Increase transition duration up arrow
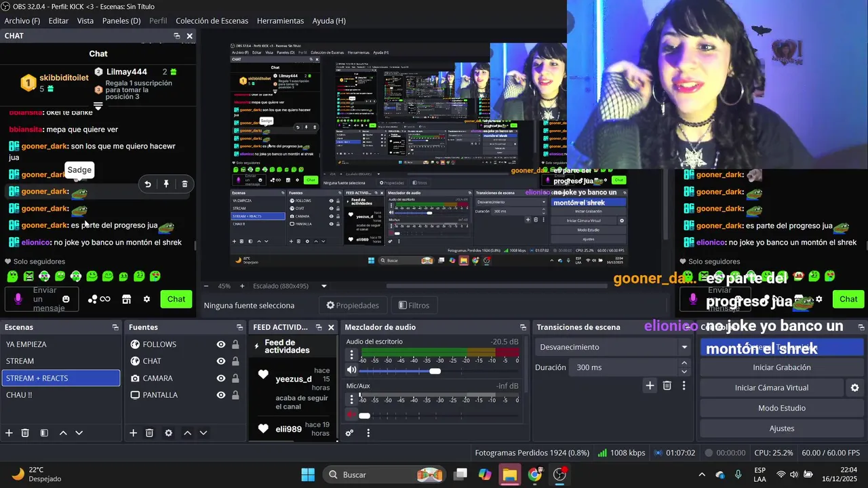This screenshot has height=488, width=868. point(684,363)
